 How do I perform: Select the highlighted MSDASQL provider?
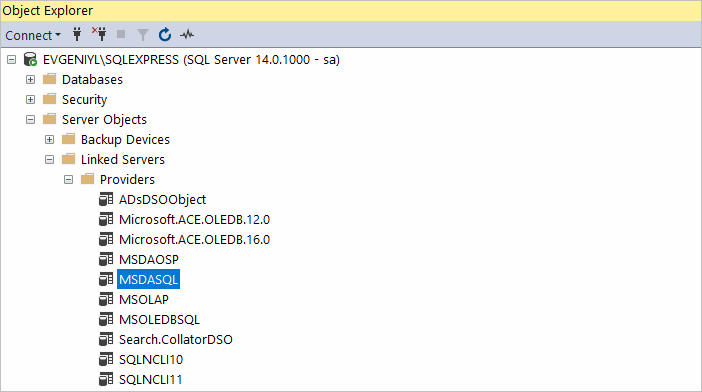click(x=149, y=279)
